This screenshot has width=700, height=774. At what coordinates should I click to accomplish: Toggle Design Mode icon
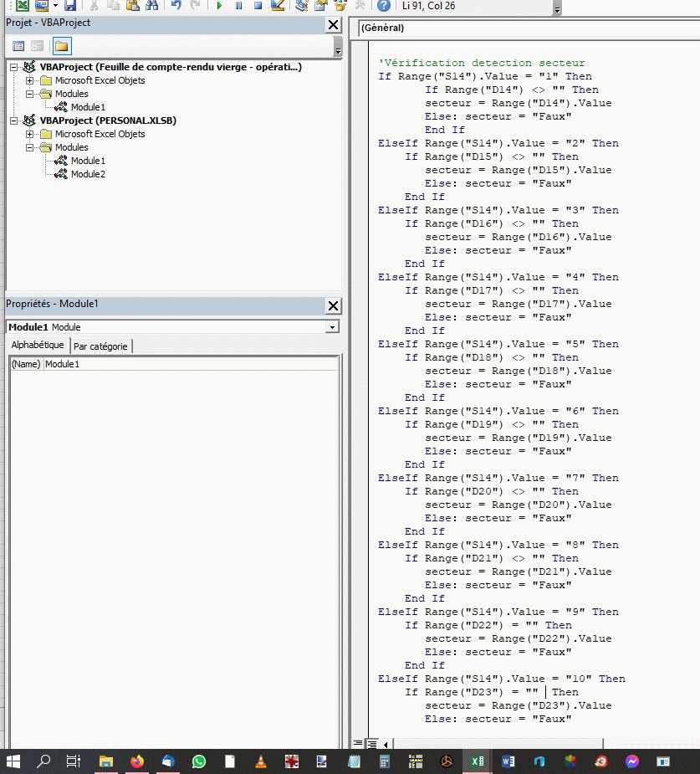pos(278,5)
